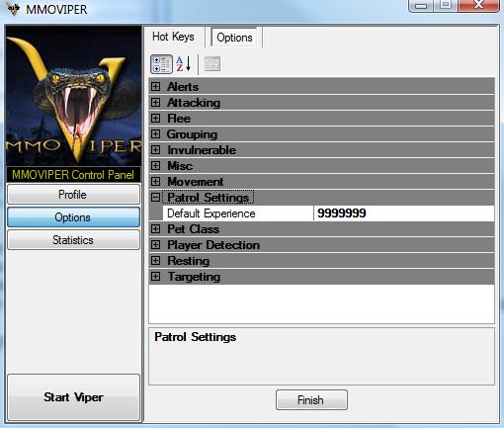Viewport: 504px width, 428px height.
Task: Expand the Player Detection category
Action: [x=155, y=245]
